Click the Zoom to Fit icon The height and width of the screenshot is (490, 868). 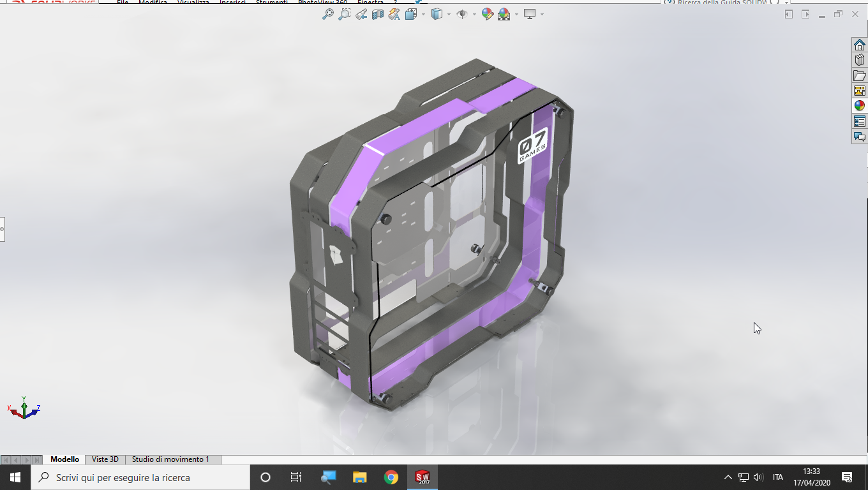click(x=328, y=14)
